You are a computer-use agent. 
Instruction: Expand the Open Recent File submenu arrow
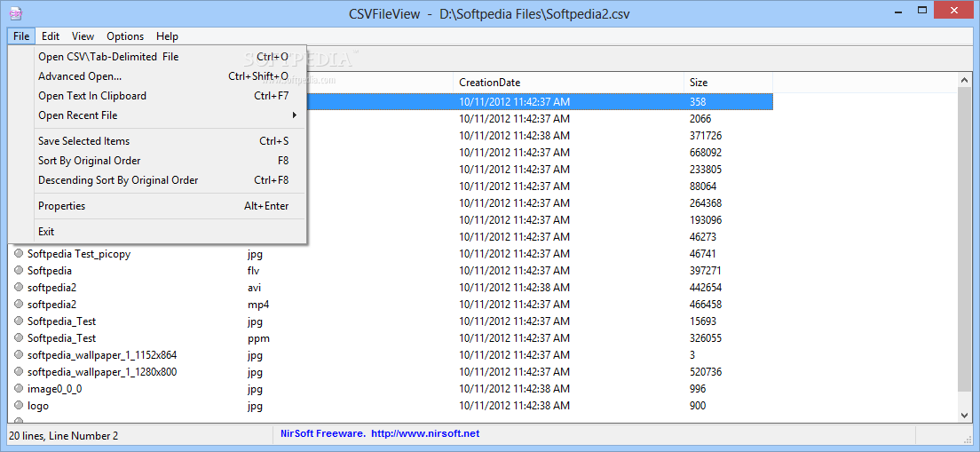pos(294,115)
